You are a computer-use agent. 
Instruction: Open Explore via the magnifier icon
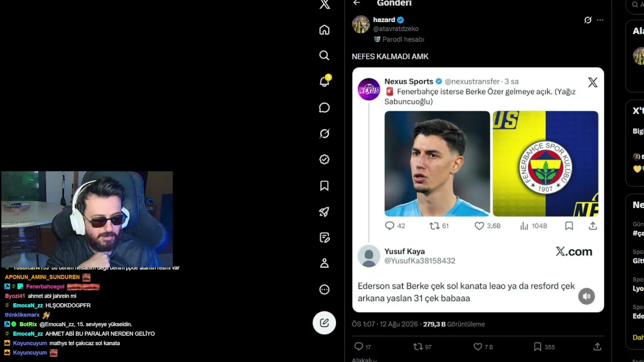pos(325,55)
